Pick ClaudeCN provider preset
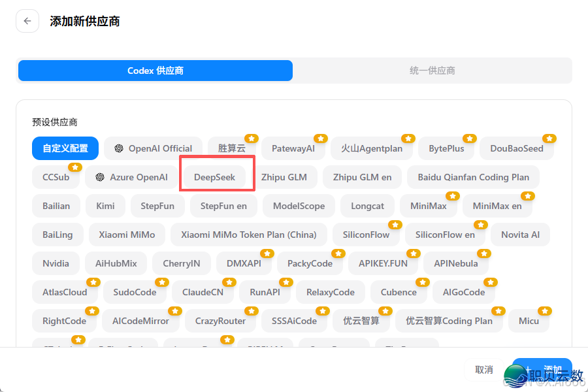The image size is (588, 392). click(x=203, y=292)
